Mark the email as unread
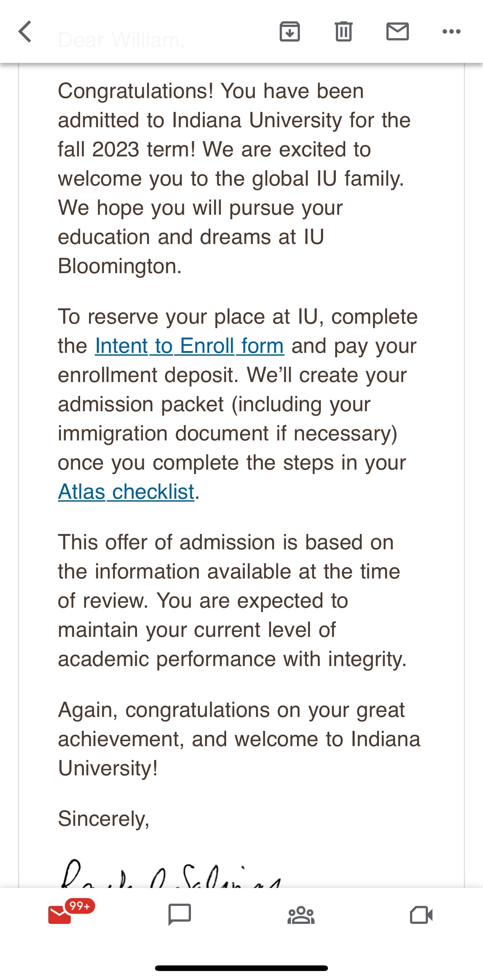 point(397,31)
